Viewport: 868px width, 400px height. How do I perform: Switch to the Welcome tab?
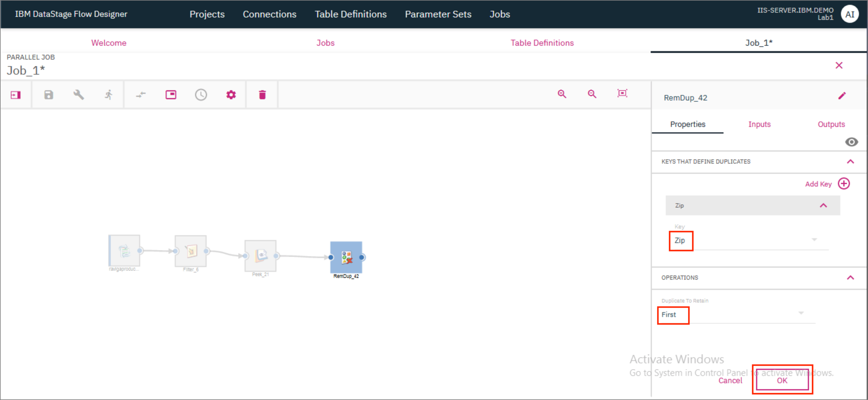tap(108, 43)
